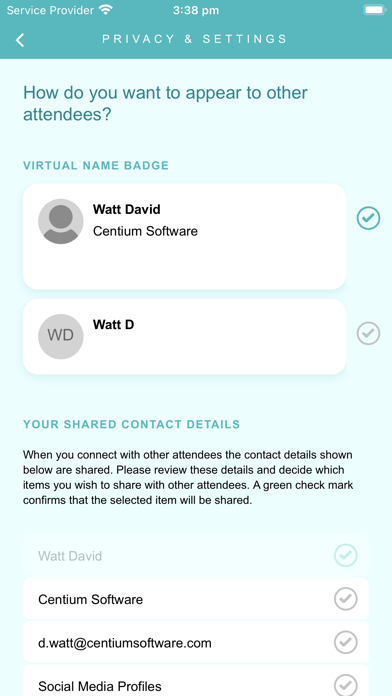The image size is (392, 696).
Task: Click the disabled Watt David name checkmark
Action: (x=345, y=555)
